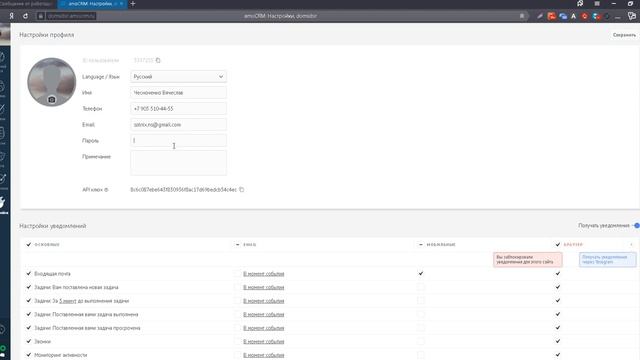Enable email checkbox for Входящая почта
Image resolution: width=640 pixels, height=360 pixels.
tap(237, 273)
